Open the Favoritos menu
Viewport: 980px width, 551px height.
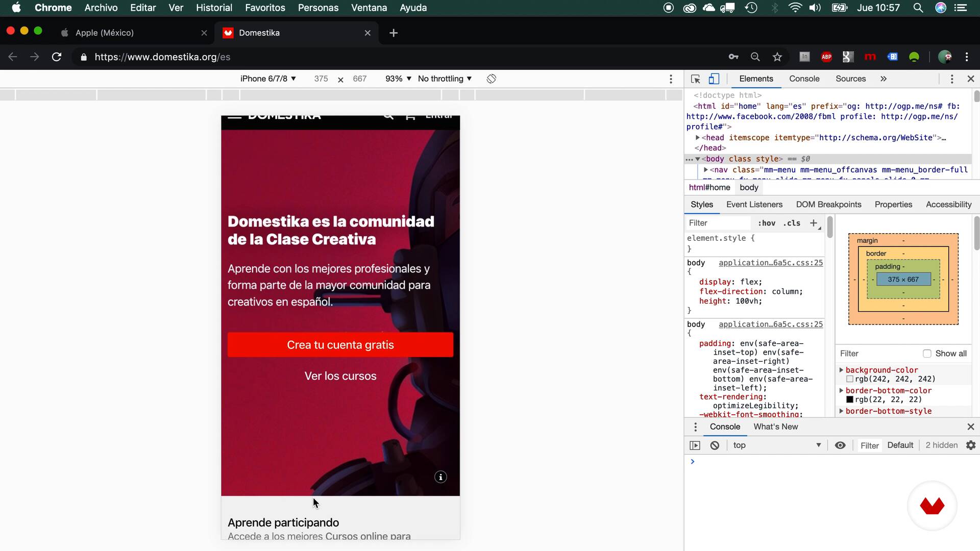coord(265,8)
